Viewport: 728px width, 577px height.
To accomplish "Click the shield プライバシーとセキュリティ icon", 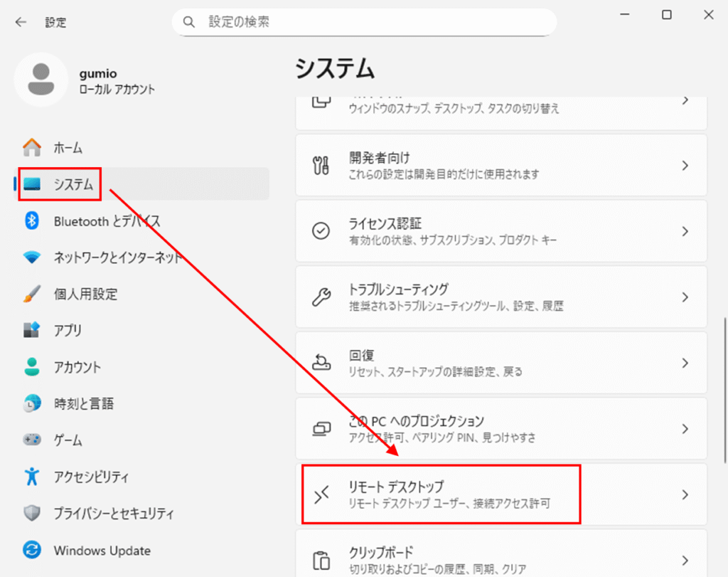I will [x=32, y=513].
